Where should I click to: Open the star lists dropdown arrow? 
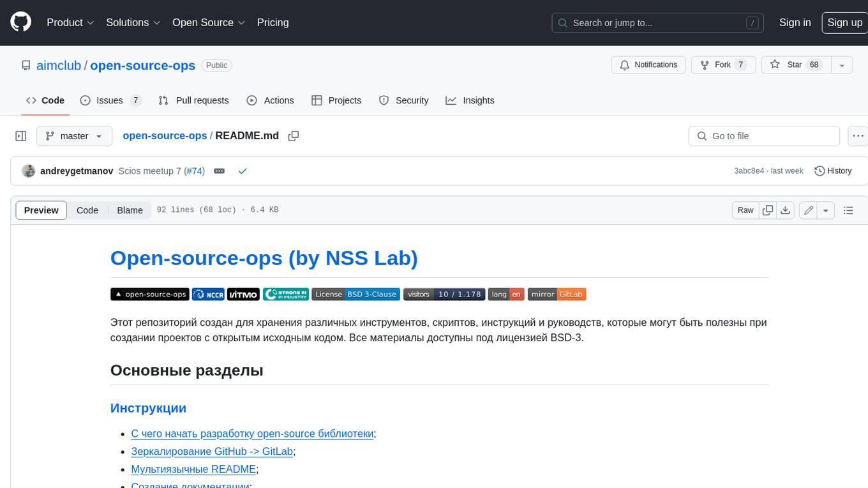[842, 65]
